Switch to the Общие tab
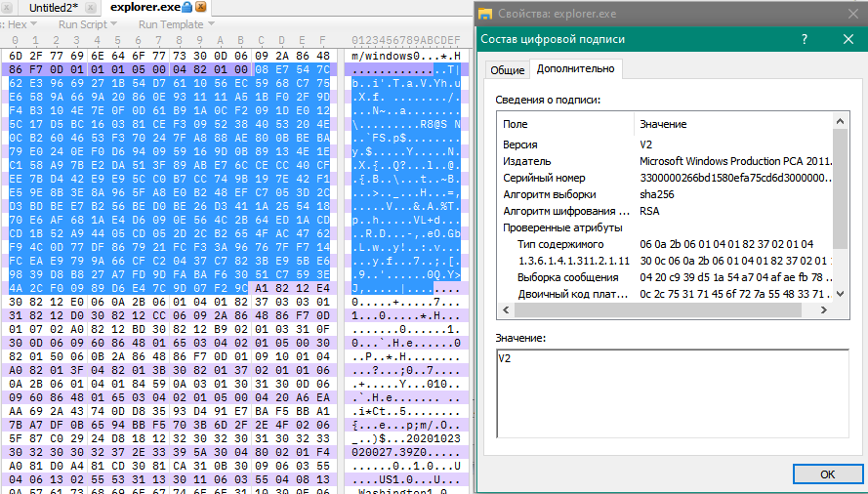The image size is (868, 494). [507, 69]
